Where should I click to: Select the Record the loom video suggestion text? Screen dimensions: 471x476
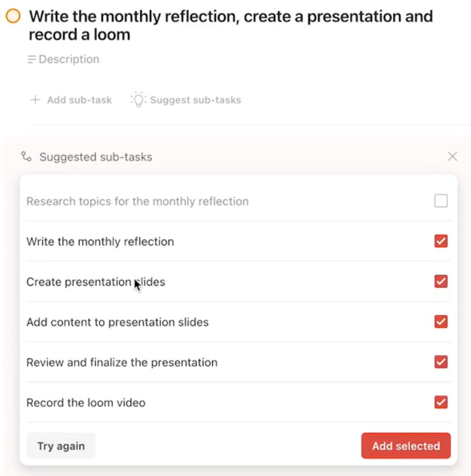86,403
